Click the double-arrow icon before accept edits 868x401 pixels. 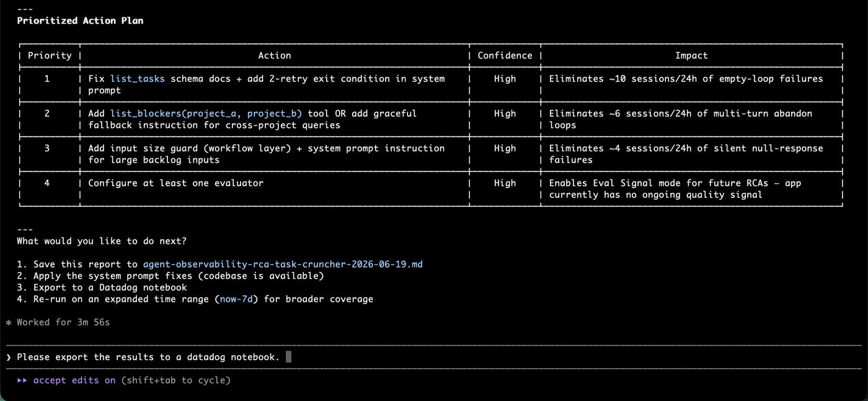pos(22,381)
